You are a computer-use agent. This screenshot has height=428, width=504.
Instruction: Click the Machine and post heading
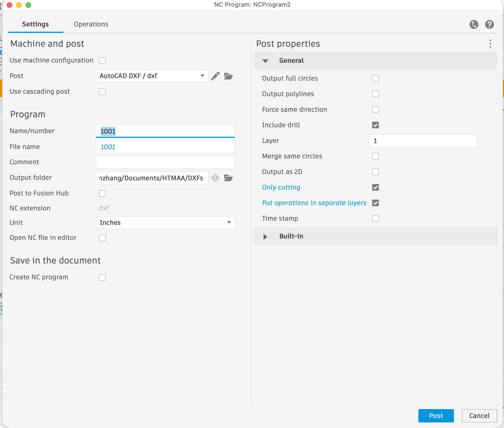(x=47, y=44)
